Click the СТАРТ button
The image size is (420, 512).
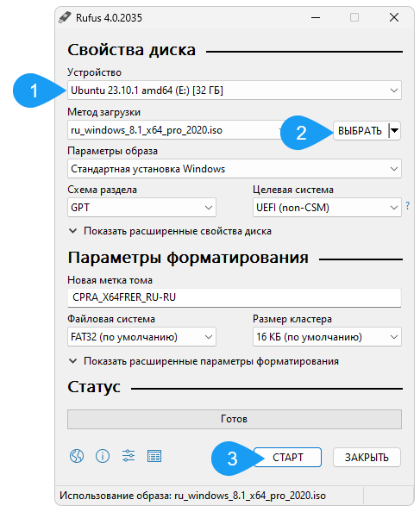pos(288,457)
